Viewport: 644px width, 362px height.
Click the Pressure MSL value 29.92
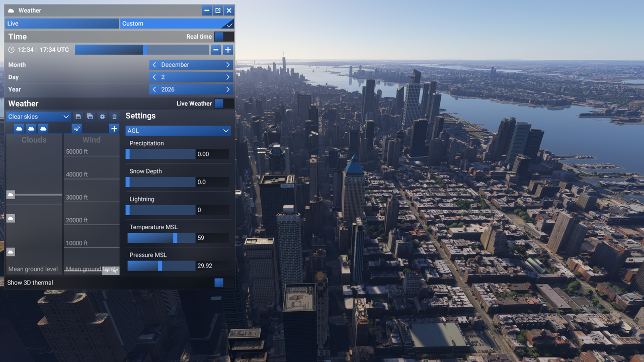(x=212, y=266)
